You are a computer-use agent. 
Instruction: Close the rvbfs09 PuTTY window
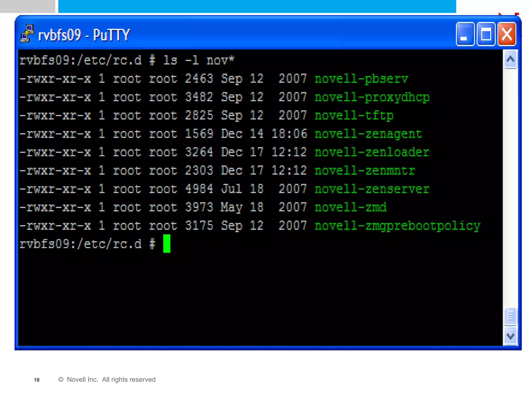pyautogui.click(x=507, y=34)
